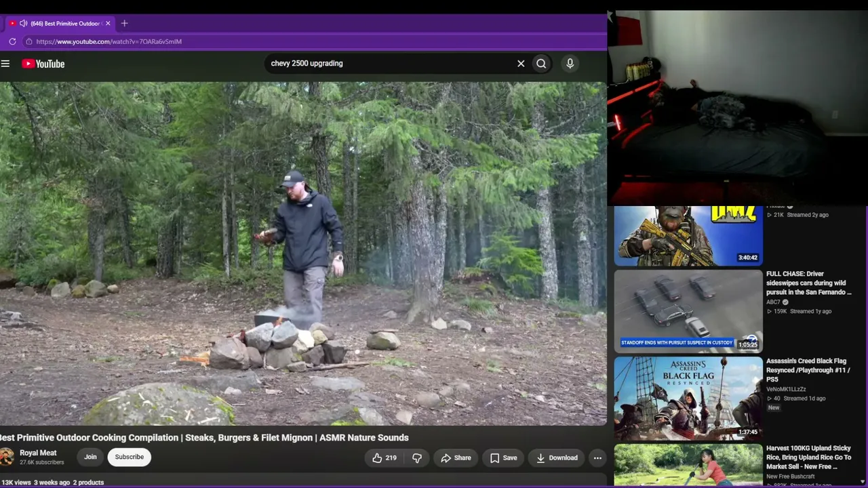Visit the ABC7 channel

tap(773, 302)
